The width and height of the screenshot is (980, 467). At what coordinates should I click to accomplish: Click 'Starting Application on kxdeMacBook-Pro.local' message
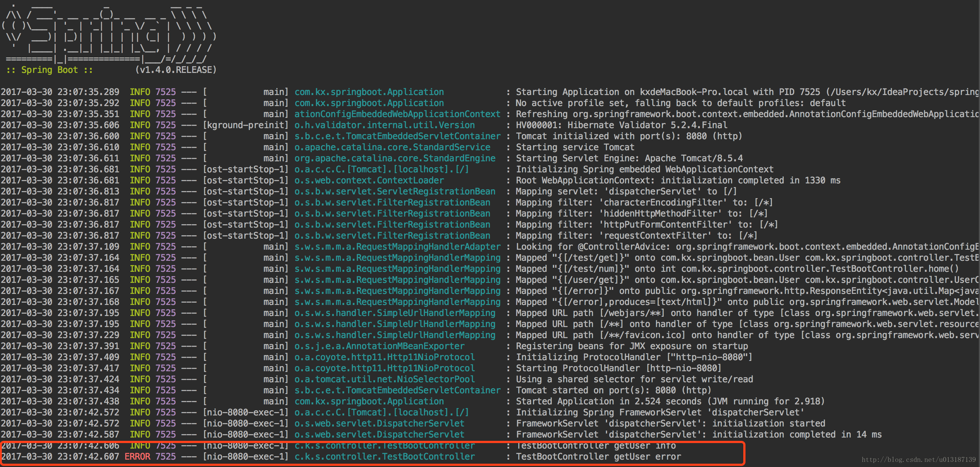click(x=748, y=92)
